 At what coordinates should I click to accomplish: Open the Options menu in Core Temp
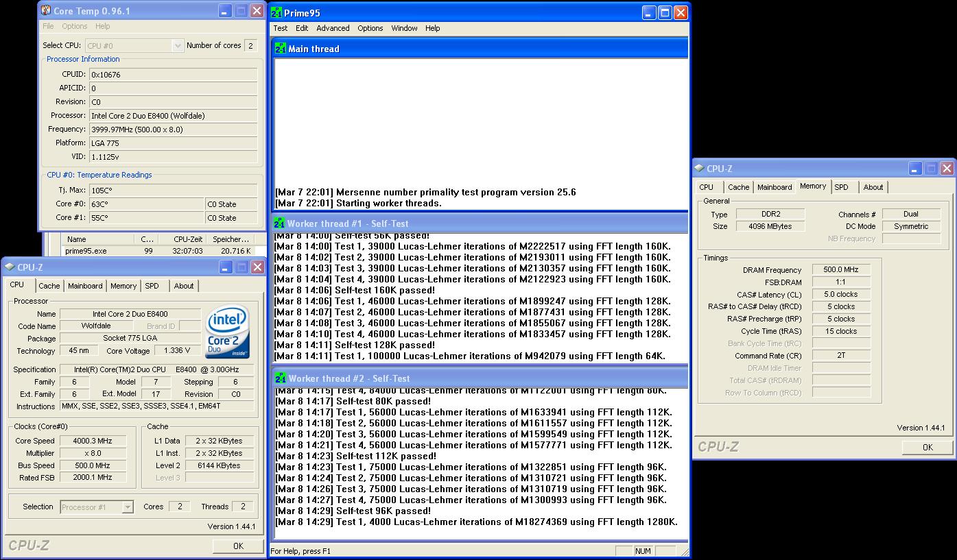coord(74,26)
